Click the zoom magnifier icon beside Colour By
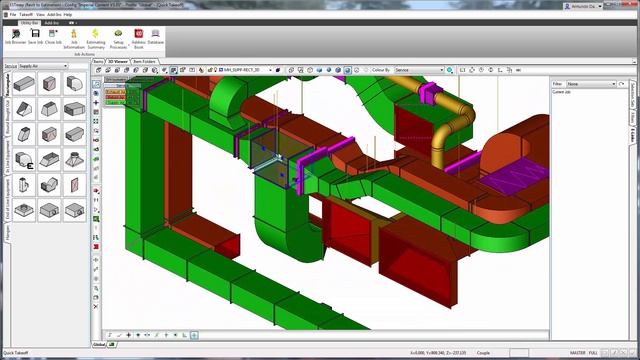 (450, 70)
